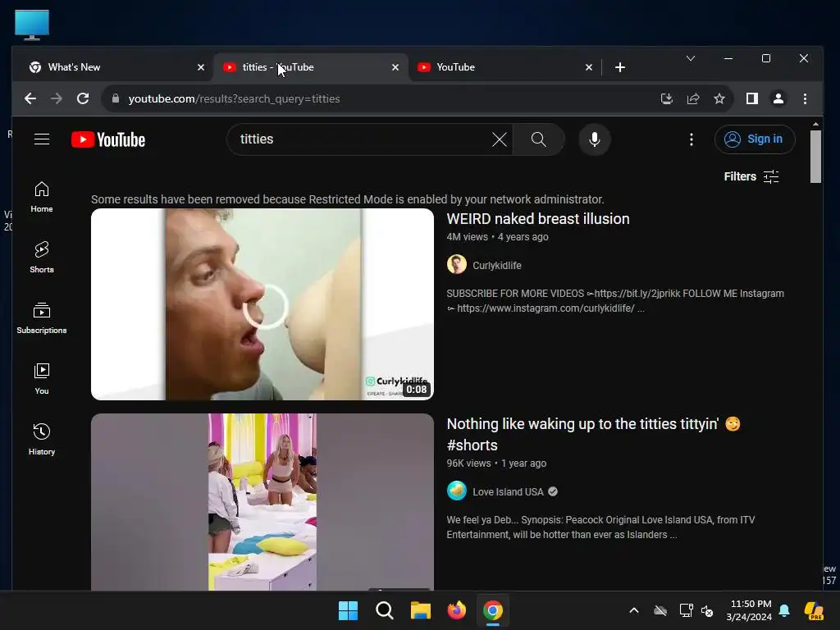The image size is (840, 630).
Task: Open the YouTube hamburger guide menu
Action: (42, 139)
